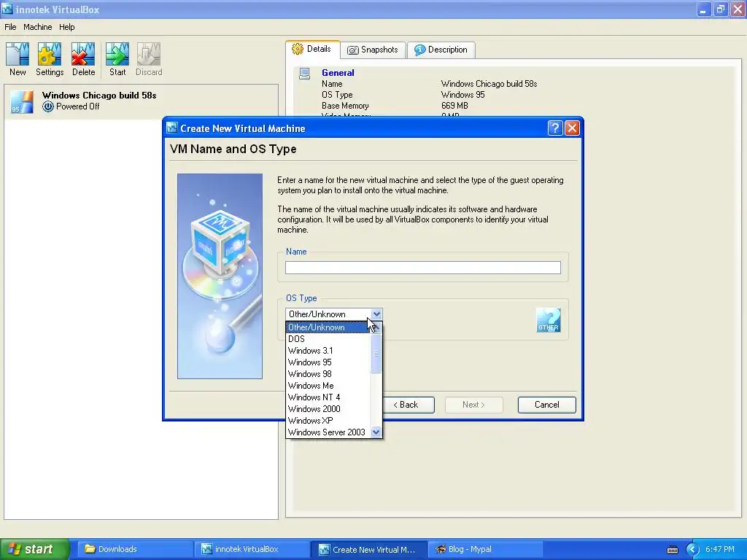Click the General section computer icon
Viewport: 747px width, 560px height.
[304, 74]
